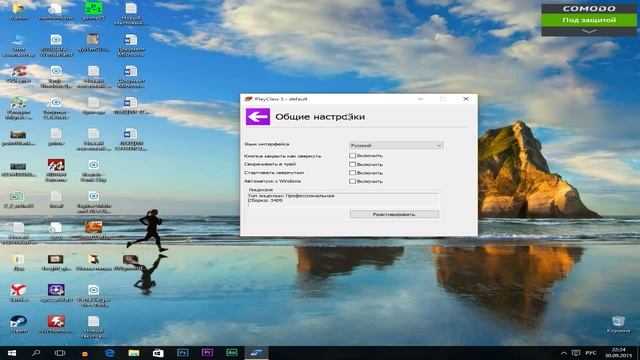Select the orange picture thumbnail on desktop
640x360 pixels.
(93, 230)
